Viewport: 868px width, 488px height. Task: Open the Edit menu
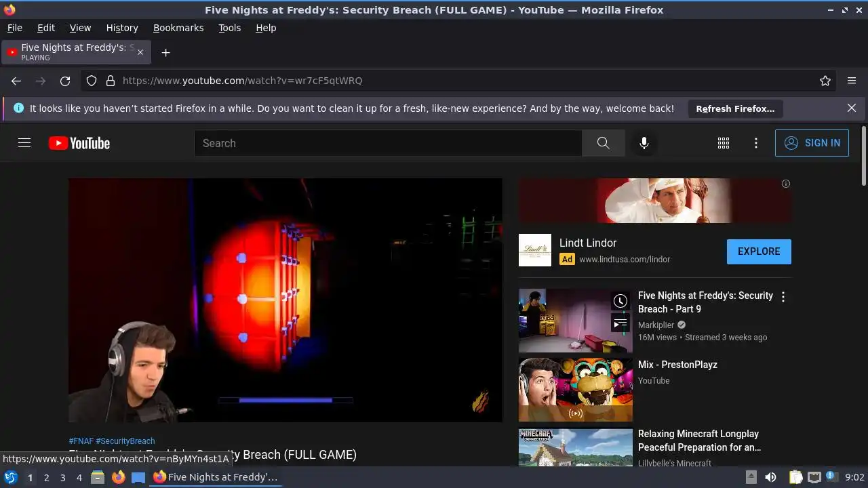point(46,28)
